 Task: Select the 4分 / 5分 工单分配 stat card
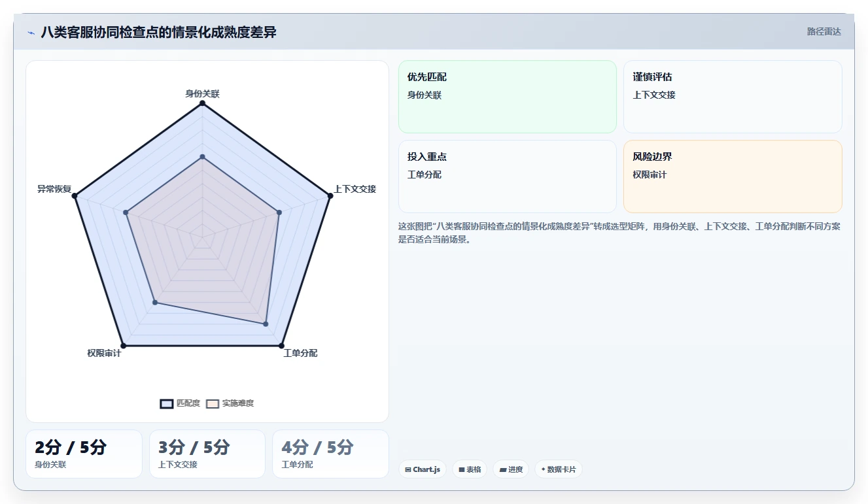pyautogui.click(x=330, y=454)
